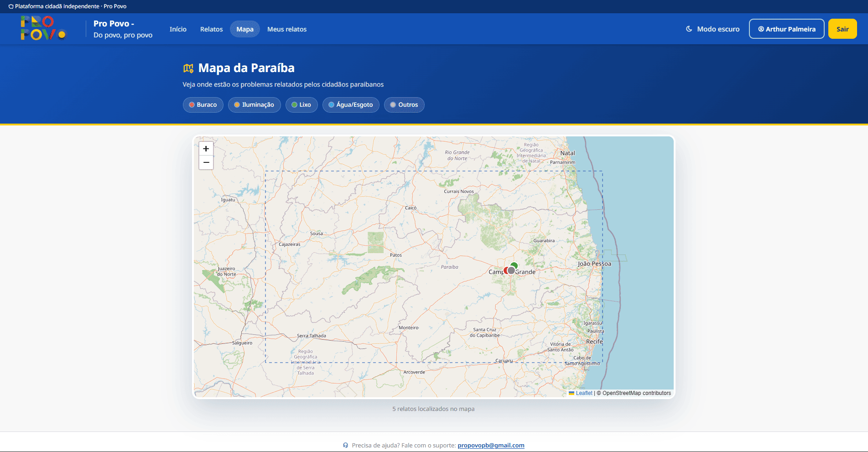Open the Leaflet attribution link
Viewport: 868px width, 452px height.
pyautogui.click(x=584, y=393)
